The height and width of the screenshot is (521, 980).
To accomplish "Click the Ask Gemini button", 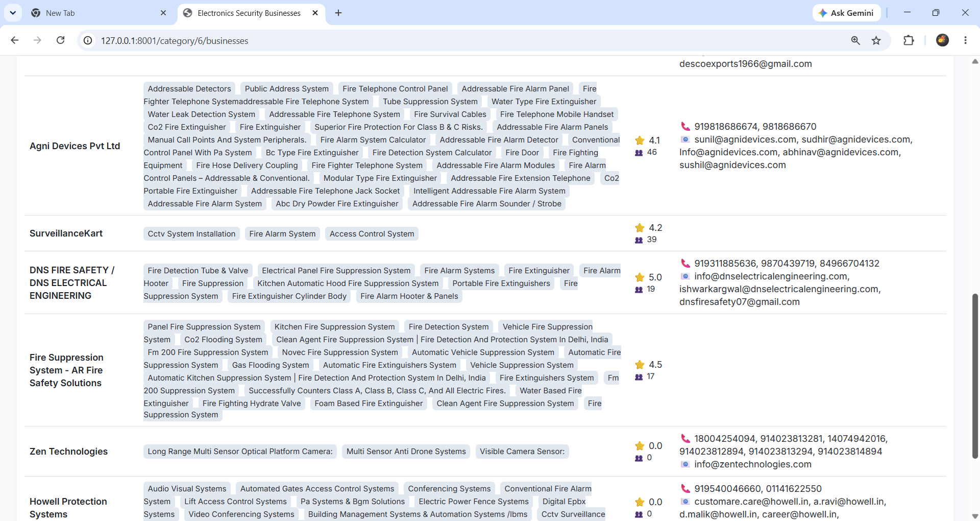I will coord(847,13).
